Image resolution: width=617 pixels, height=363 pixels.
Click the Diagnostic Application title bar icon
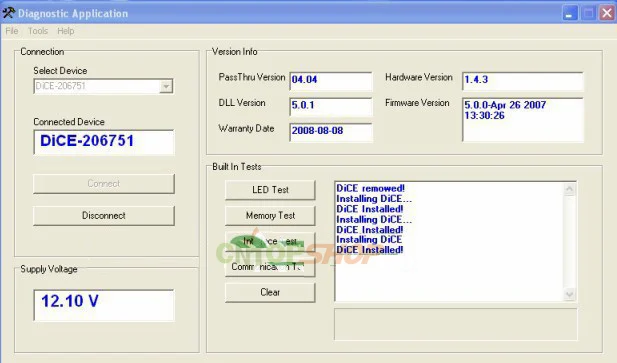click(x=9, y=13)
